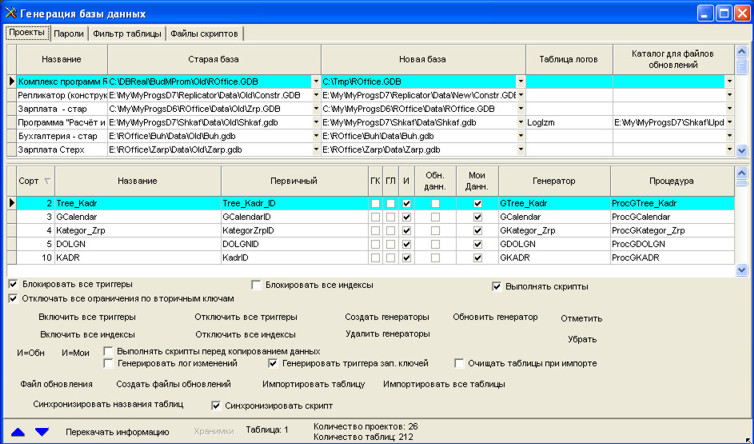Switch to the Пароли tab
The image size is (754, 444).
(68, 34)
